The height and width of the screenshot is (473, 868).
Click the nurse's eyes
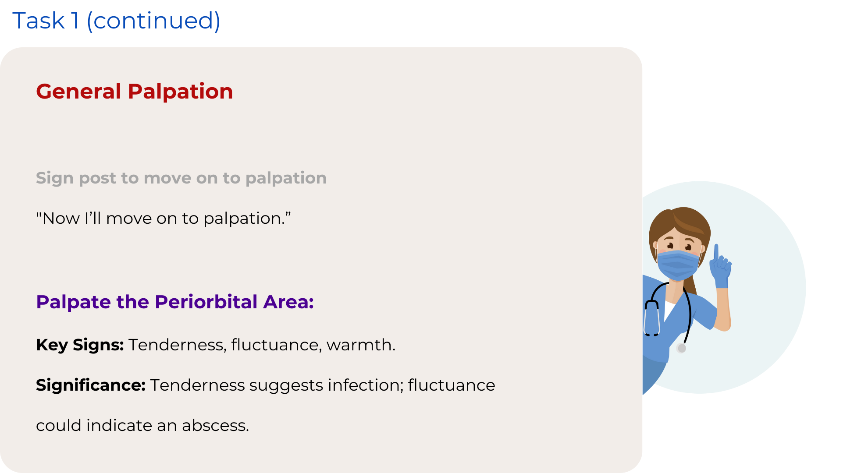[679, 246]
